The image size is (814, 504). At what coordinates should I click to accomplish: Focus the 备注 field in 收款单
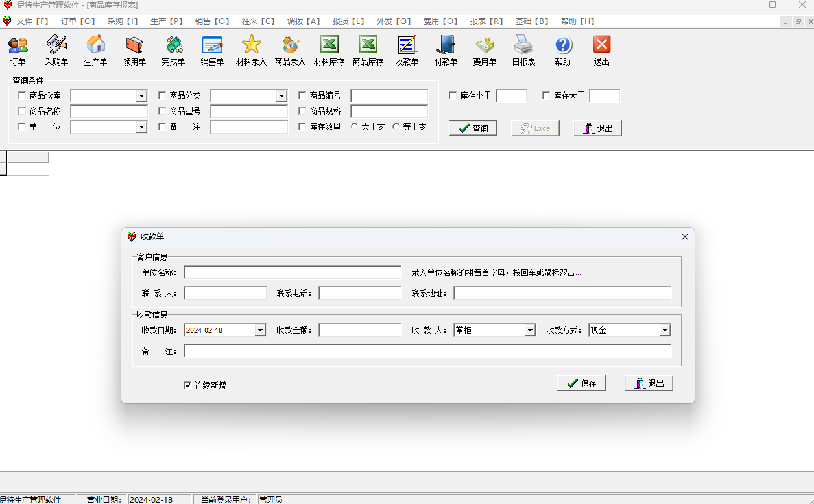point(427,351)
